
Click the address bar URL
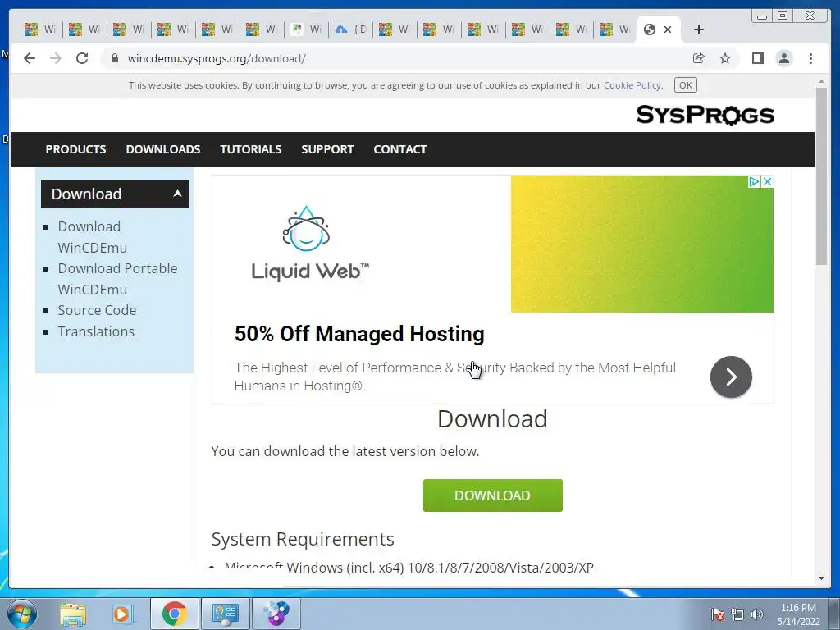click(x=217, y=58)
